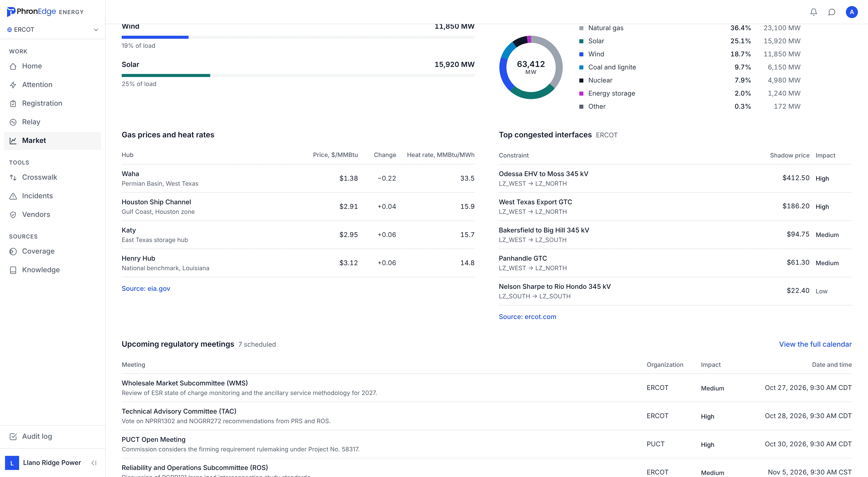Click the Vendors shield icon

13,214
